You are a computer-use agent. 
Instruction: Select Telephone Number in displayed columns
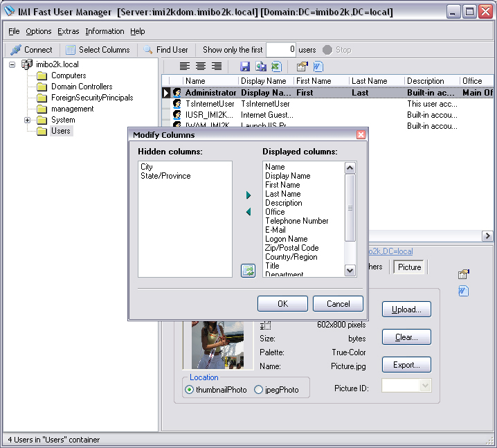297,221
